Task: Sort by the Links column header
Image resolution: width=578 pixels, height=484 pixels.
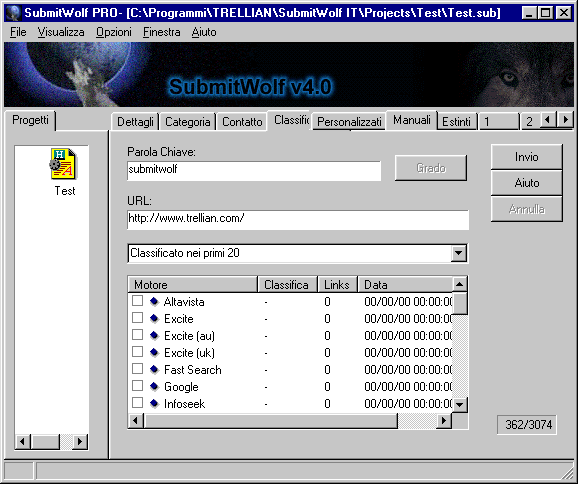Action: coord(337,285)
